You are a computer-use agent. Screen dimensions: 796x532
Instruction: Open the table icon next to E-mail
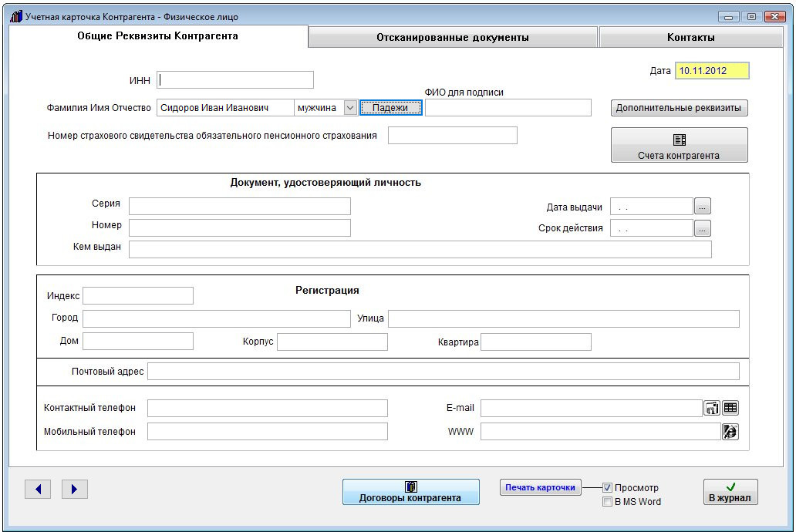(x=730, y=408)
